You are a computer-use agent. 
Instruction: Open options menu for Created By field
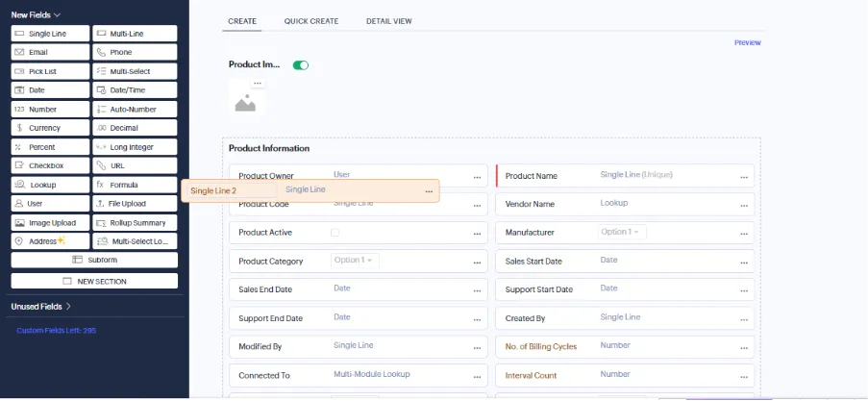[744, 320]
